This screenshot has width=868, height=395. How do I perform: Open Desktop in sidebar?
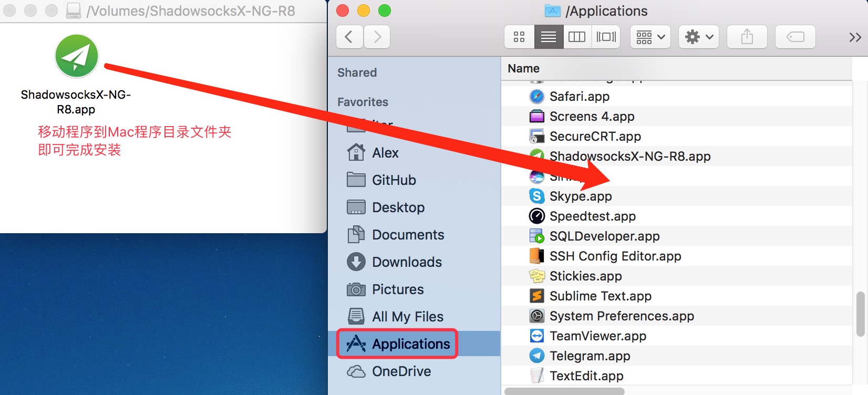386,207
